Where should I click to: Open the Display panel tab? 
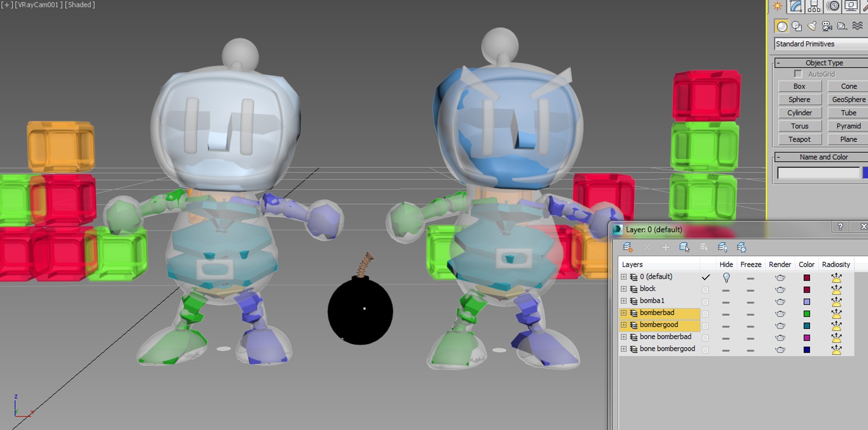851,6
